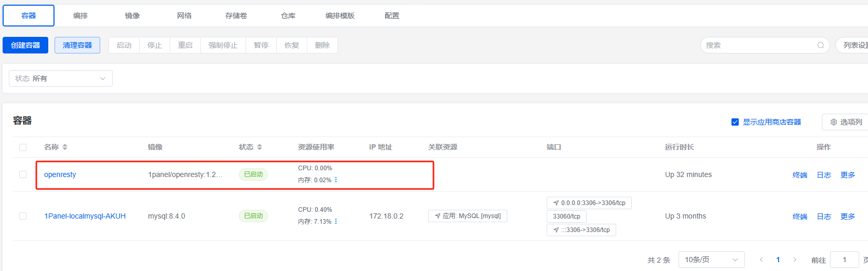Sort by 名称 column arrows
868x271 pixels.
pos(65,147)
